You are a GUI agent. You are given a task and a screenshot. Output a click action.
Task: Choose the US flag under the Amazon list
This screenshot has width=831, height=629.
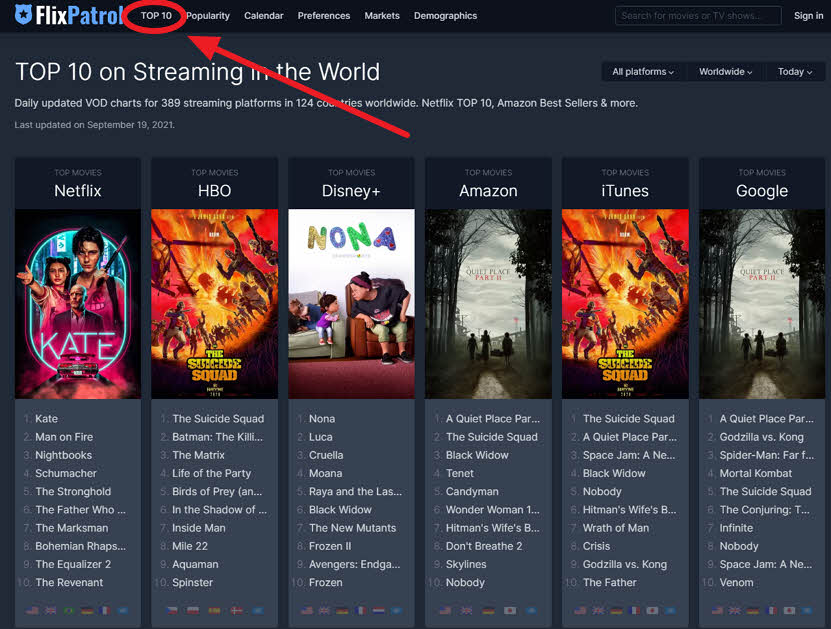point(445,610)
